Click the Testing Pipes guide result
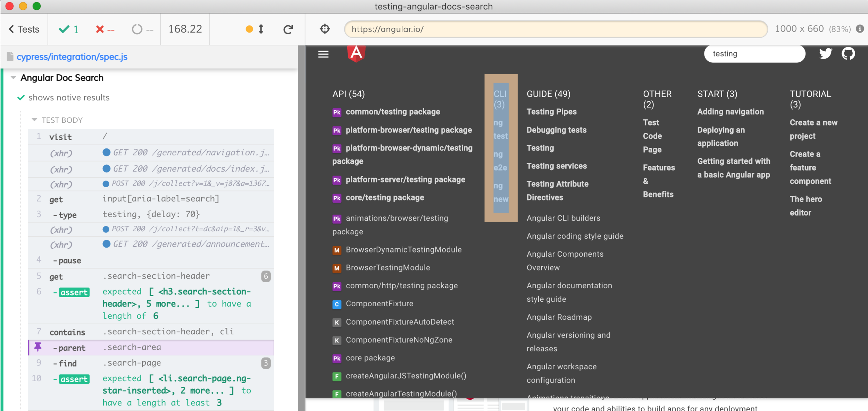Screen dimensions: 868x411 (x=551, y=112)
